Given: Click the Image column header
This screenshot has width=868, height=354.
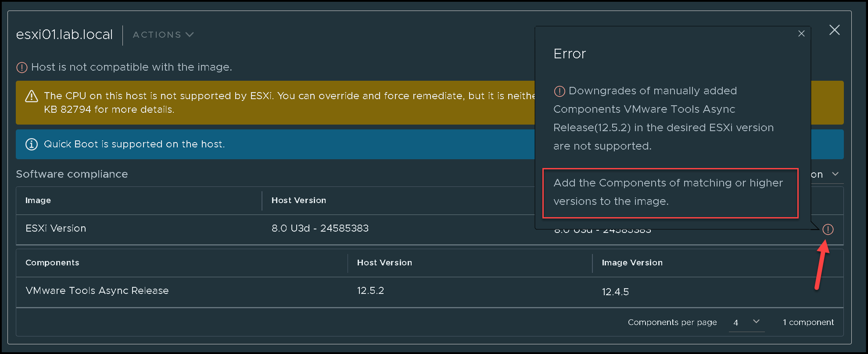Looking at the screenshot, I should pos(38,200).
